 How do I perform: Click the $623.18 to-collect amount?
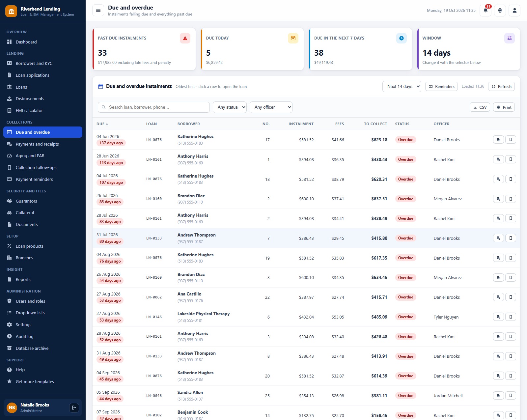[379, 140]
